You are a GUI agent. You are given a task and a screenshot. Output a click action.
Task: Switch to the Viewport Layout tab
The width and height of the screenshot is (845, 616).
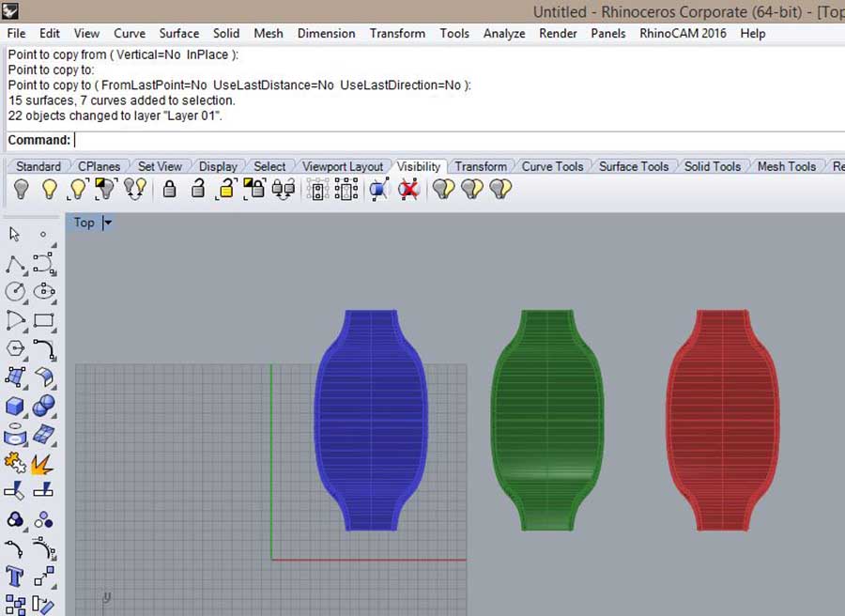pyautogui.click(x=342, y=166)
